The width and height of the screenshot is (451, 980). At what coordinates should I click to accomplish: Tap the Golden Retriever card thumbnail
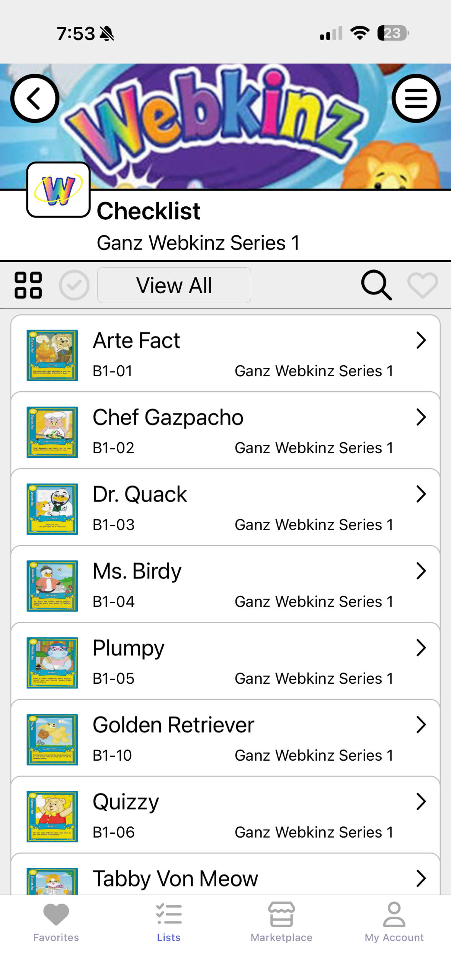pyautogui.click(x=52, y=740)
